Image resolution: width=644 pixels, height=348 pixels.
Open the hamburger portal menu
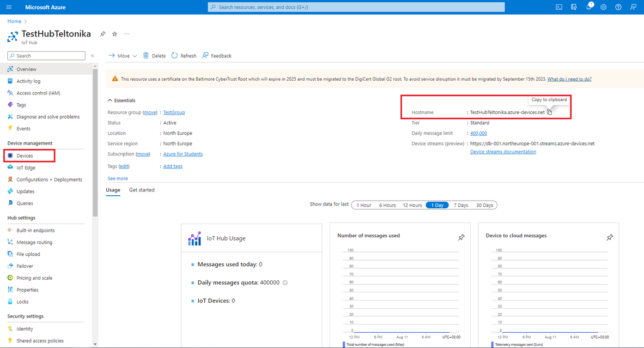coord(9,7)
